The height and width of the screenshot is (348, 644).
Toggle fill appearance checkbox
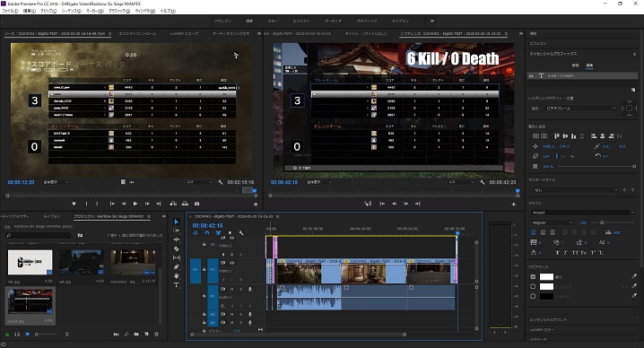(533, 277)
